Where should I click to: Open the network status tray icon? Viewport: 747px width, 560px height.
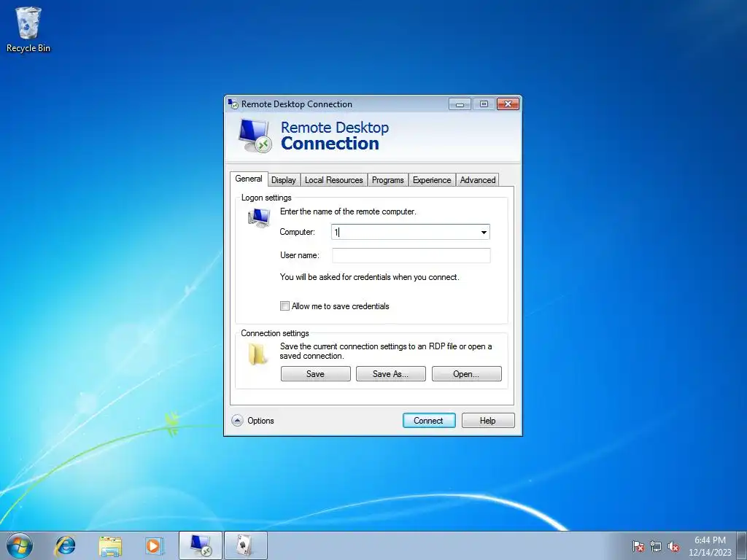pos(656,546)
